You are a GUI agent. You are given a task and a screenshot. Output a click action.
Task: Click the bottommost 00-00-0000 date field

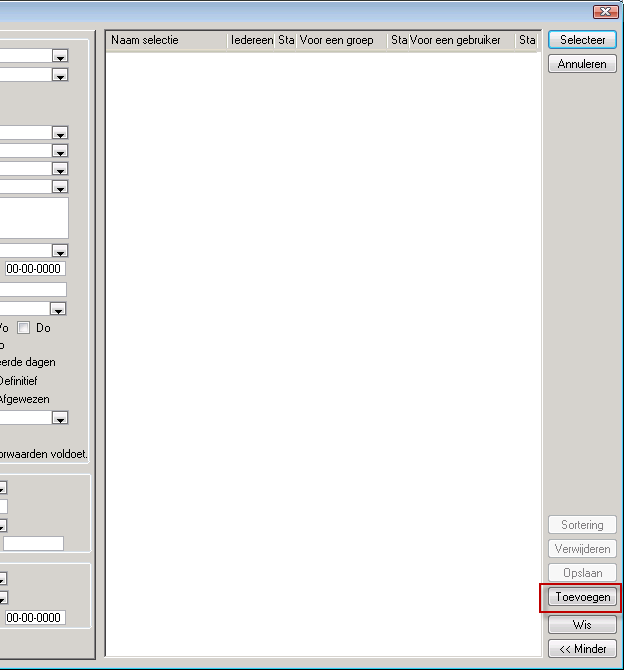(x=35, y=618)
